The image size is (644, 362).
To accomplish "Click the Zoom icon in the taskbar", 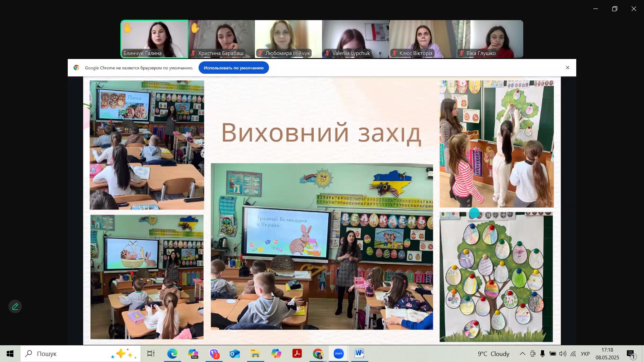I will pyautogui.click(x=339, y=354).
